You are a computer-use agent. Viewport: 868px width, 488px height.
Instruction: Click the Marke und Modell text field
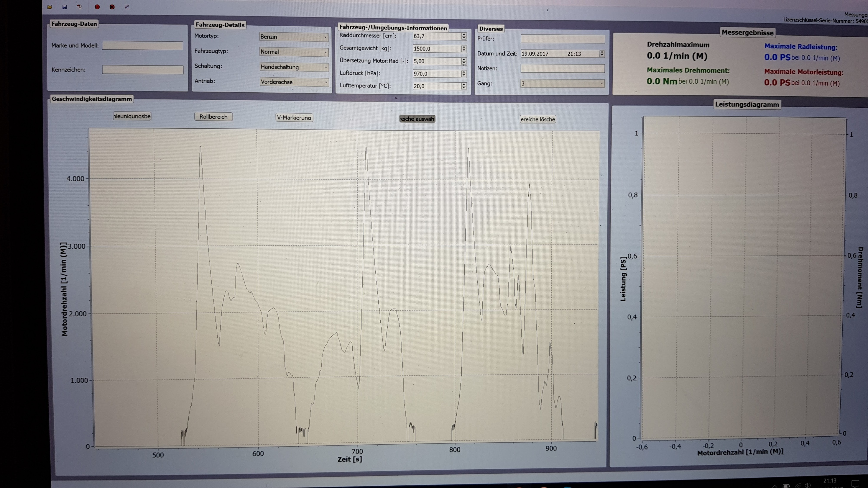pos(143,46)
